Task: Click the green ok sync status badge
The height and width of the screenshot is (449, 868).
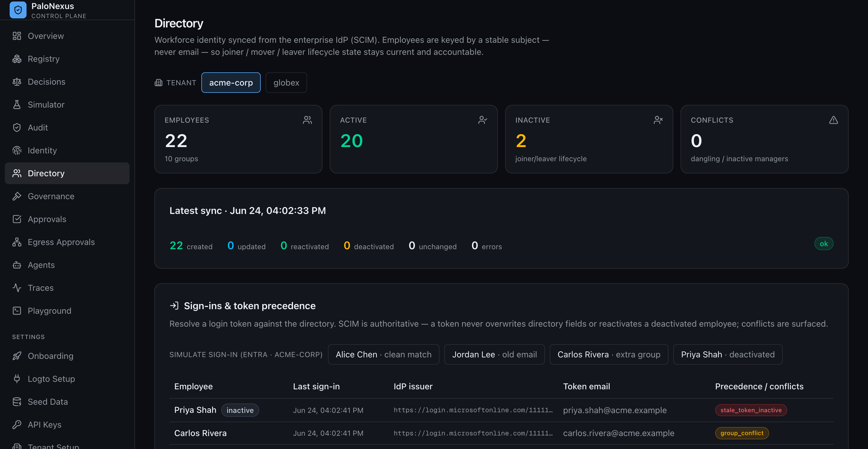Action: [824, 244]
